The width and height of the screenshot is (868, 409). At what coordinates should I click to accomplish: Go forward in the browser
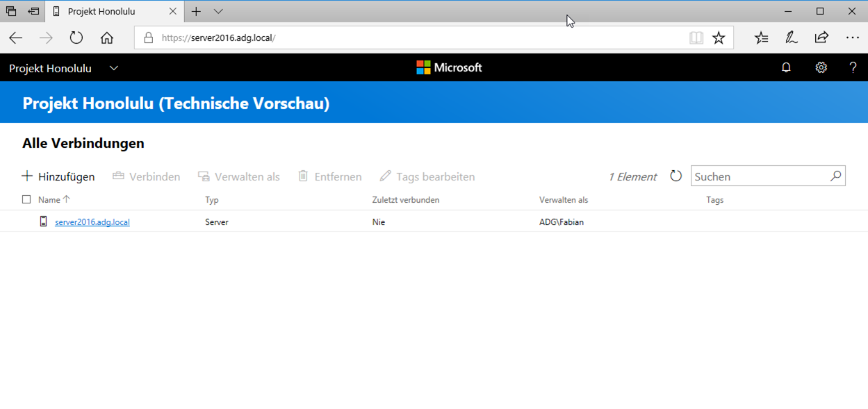coord(46,37)
